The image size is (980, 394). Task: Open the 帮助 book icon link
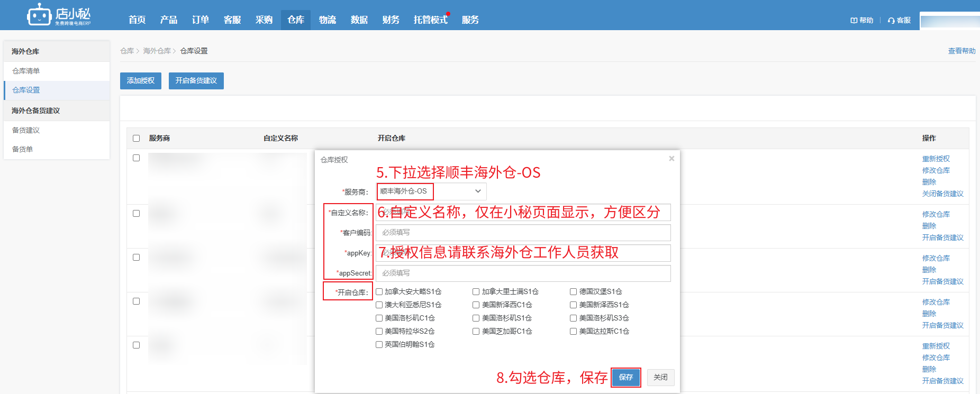tap(861, 20)
